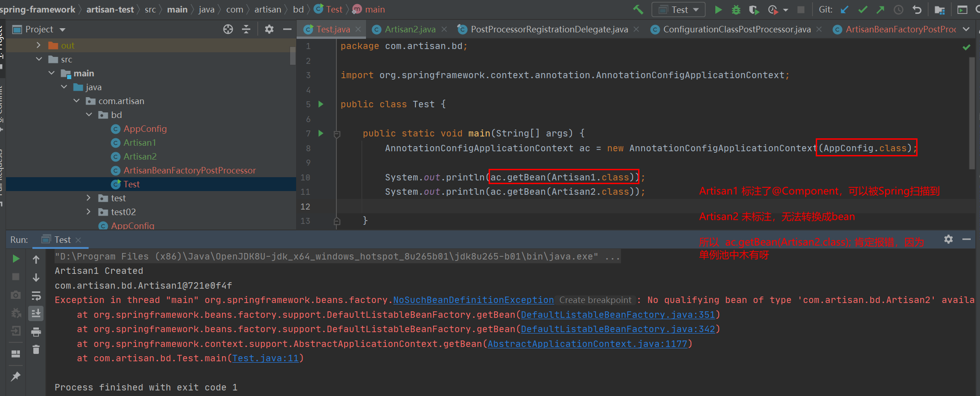
Task: Run Test with green play toolbar button
Action: coord(718,9)
